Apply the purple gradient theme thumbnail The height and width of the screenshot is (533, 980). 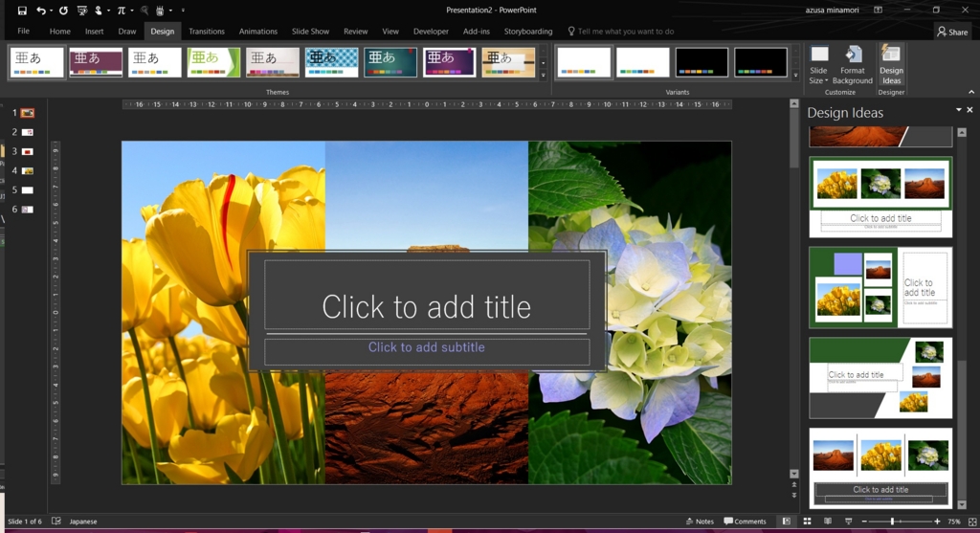[449, 62]
